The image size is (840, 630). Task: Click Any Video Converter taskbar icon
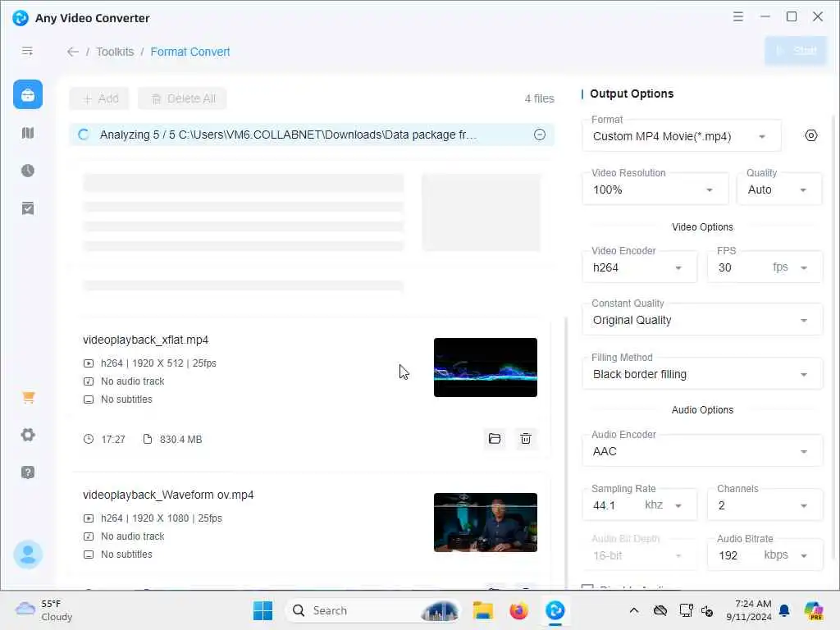pyautogui.click(x=555, y=610)
